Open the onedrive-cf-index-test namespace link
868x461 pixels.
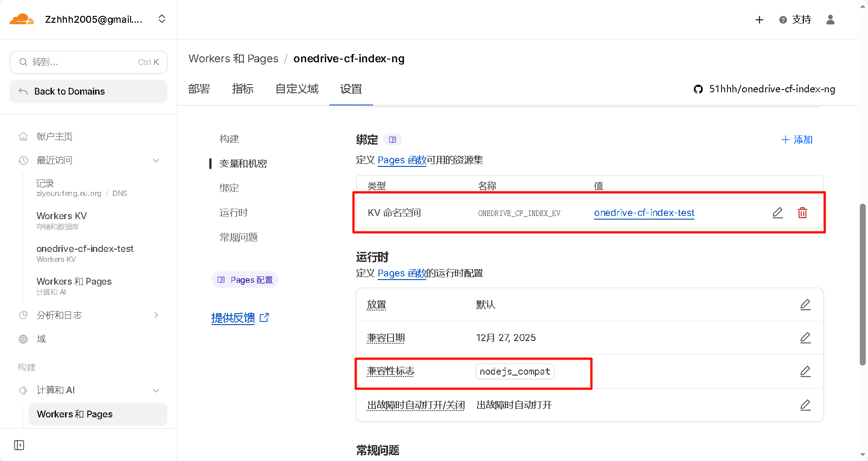coord(644,213)
